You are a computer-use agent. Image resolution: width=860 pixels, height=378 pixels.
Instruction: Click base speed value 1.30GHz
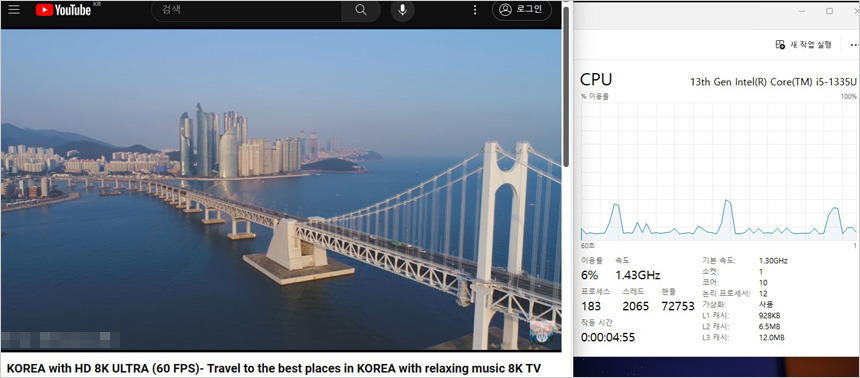tap(773, 261)
